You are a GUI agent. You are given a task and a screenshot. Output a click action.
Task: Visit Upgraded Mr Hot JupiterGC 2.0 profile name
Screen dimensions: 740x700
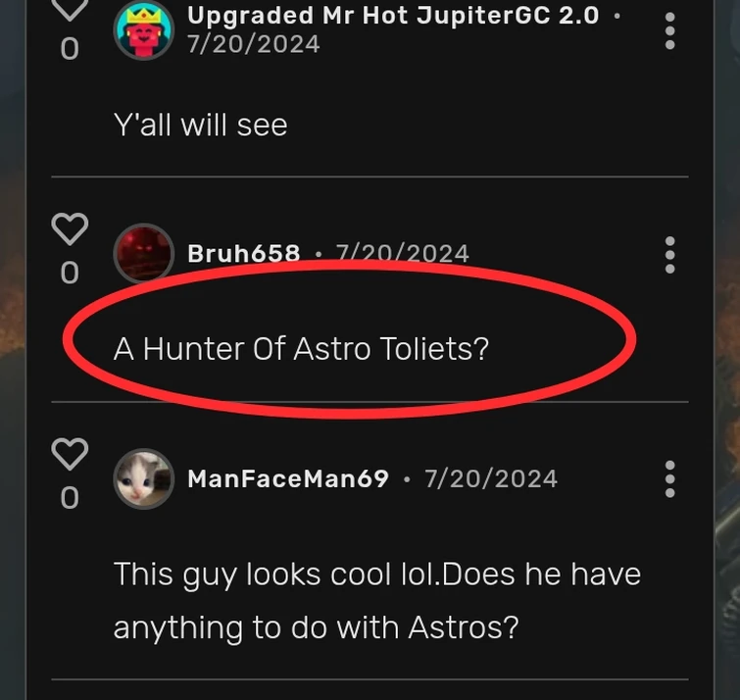tap(392, 16)
